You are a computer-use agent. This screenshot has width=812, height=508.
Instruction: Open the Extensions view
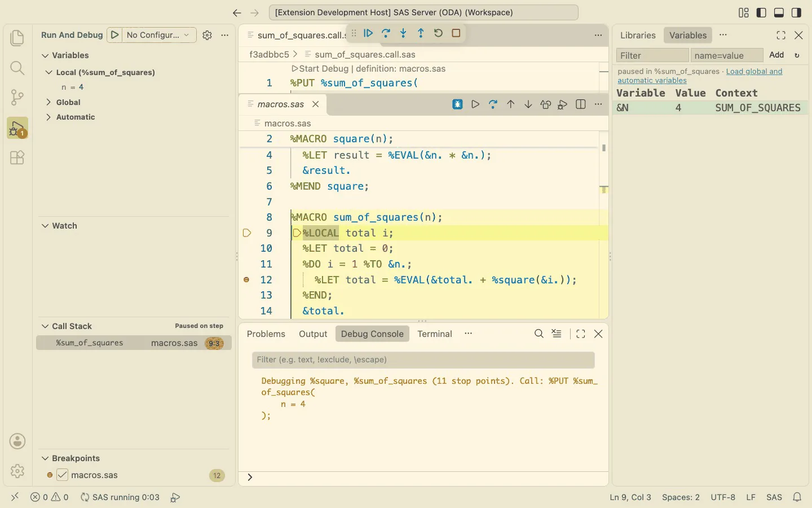[17, 157]
